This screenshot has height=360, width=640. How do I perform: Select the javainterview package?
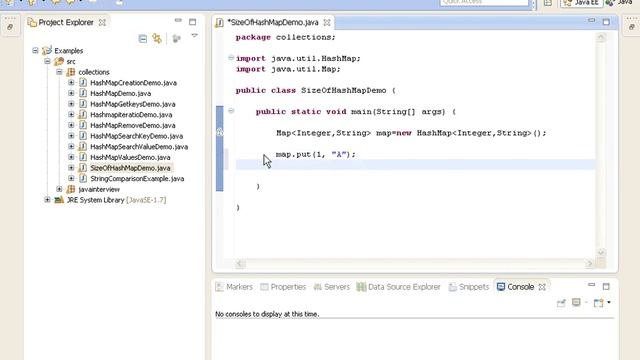(99, 189)
